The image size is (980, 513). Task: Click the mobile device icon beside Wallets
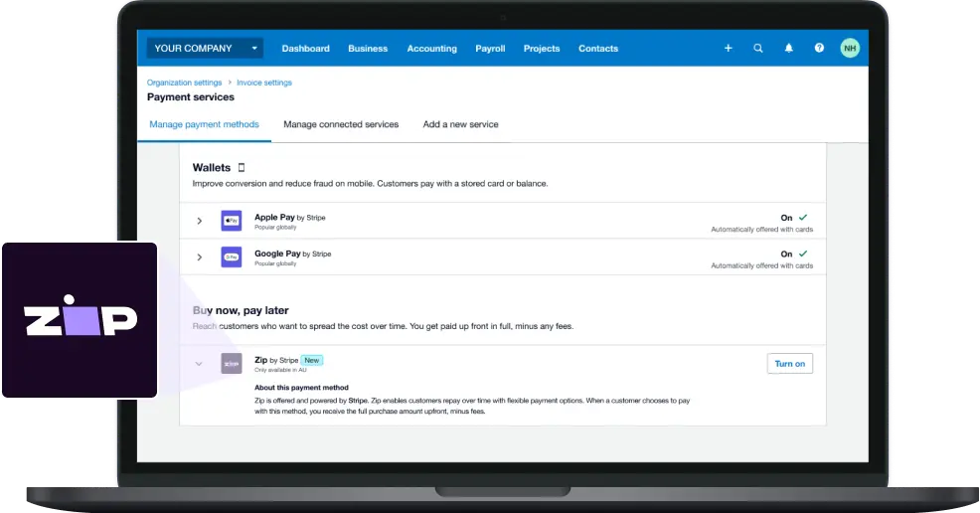[x=242, y=167]
